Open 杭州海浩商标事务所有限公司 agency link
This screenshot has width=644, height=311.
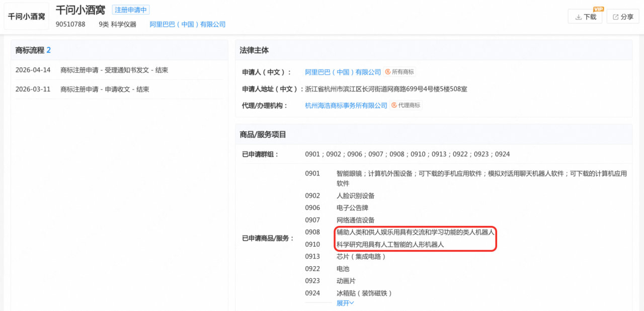click(346, 105)
